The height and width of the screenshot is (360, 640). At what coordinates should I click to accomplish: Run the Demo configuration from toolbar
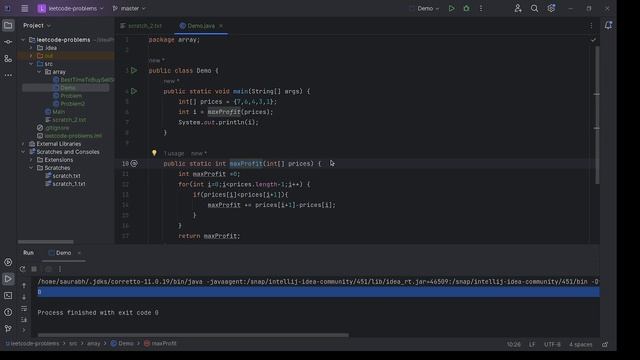[x=451, y=8]
